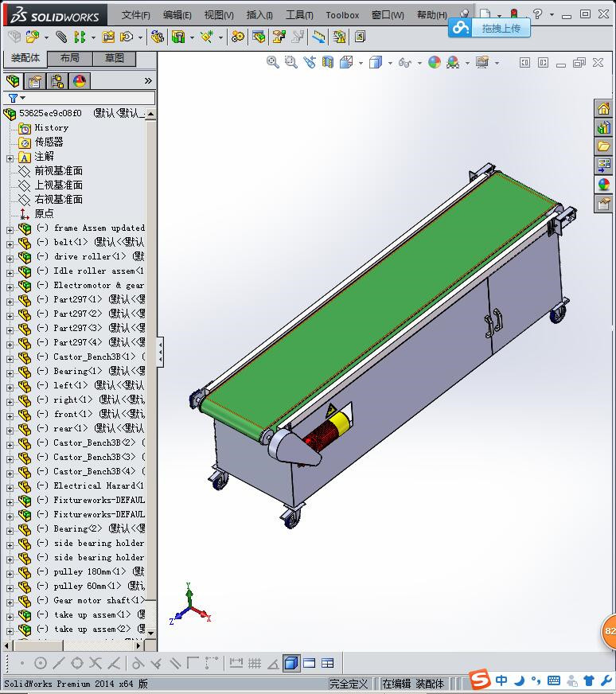Screen dimensions: 616x694
Task: Open the 视图(V) menu
Action: click(x=219, y=15)
